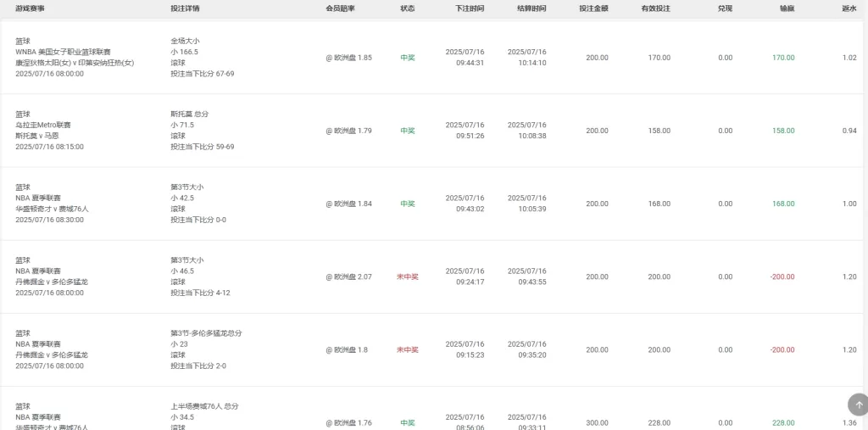
Task: Click the 小 46.5 bet selection
Action: click(x=183, y=271)
